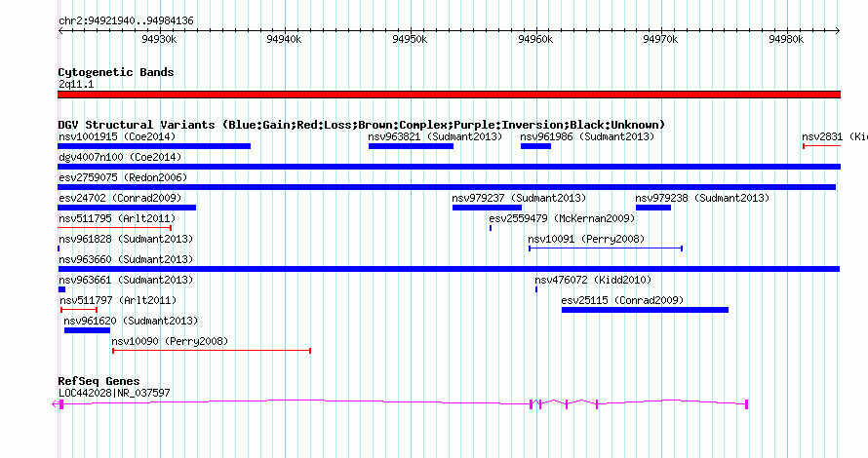Click the chr2:94921940..94984136 coordinates label
This screenshot has width=868, height=458.
point(126,21)
